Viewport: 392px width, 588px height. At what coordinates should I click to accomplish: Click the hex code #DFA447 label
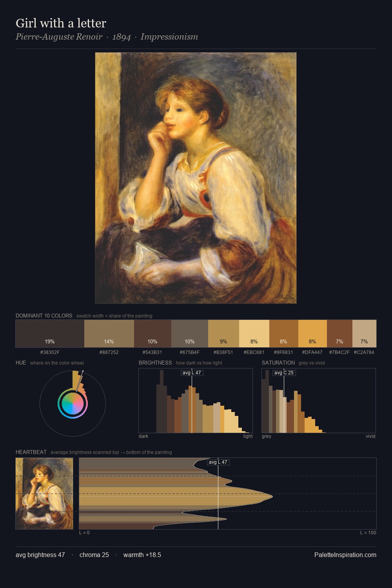[x=312, y=352]
